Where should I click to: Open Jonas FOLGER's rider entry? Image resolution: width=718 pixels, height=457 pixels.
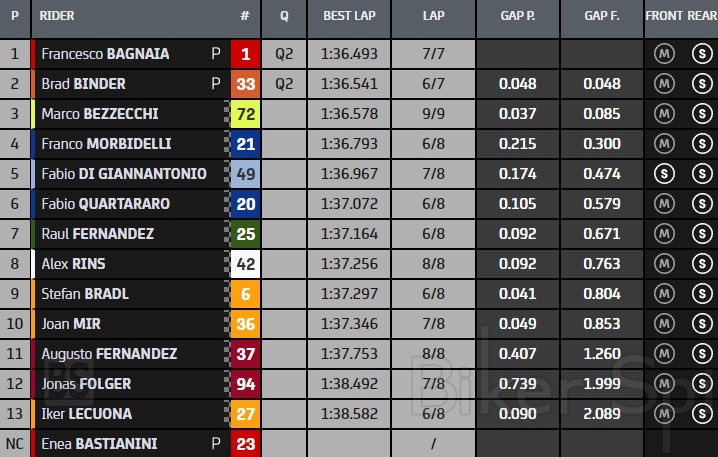(86, 384)
